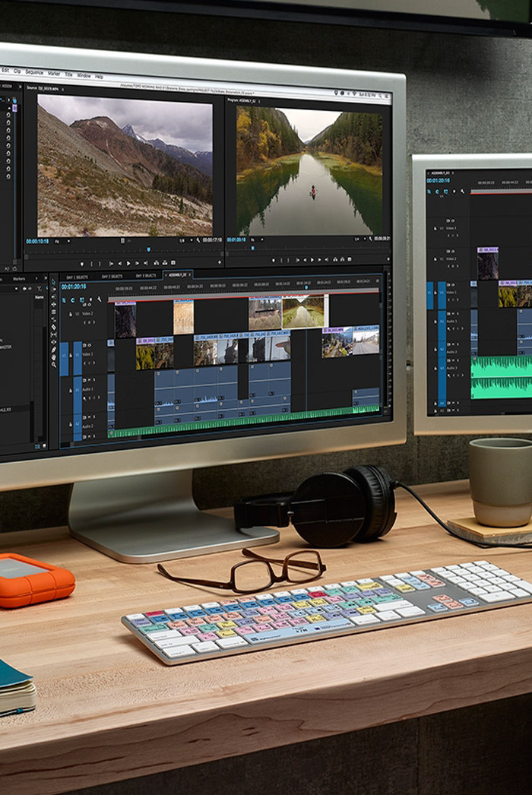Image resolution: width=532 pixels, height=795 pixels.
Task: Click wrench icon on second monitor timeline
Action: (x=462, y=192)
